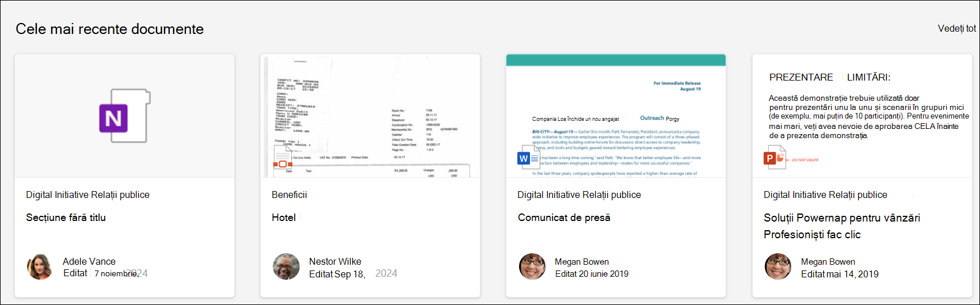Click 'Digital Initiative Relații publice' on Soluții Powernap card

tap(825, 195)
